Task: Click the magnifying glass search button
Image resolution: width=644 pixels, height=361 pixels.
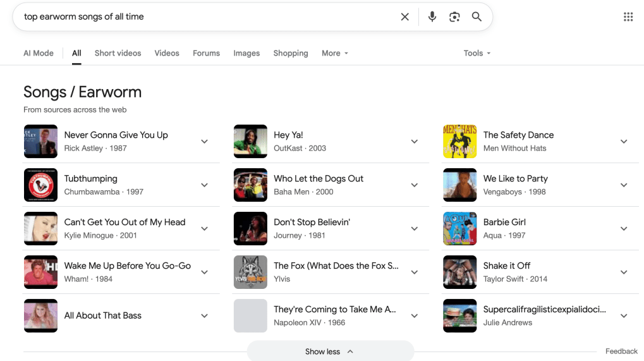Action: click(x=477, y=17)
